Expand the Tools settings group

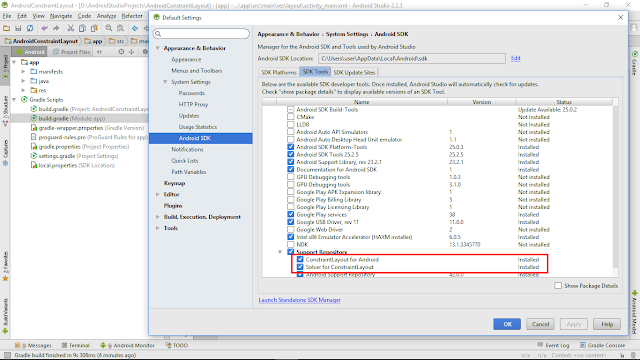point(158,228)
